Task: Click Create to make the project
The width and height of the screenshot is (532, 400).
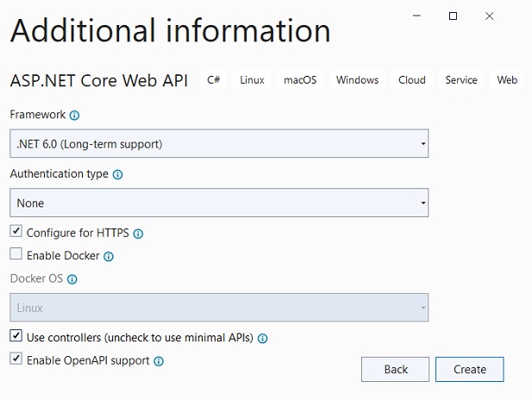Action: [x=470, y=369]
